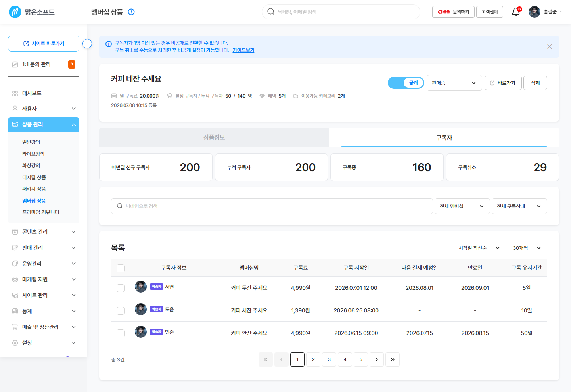Open 디지털 상품 submenu item
The image size is (571, 392).
point(34,177)
